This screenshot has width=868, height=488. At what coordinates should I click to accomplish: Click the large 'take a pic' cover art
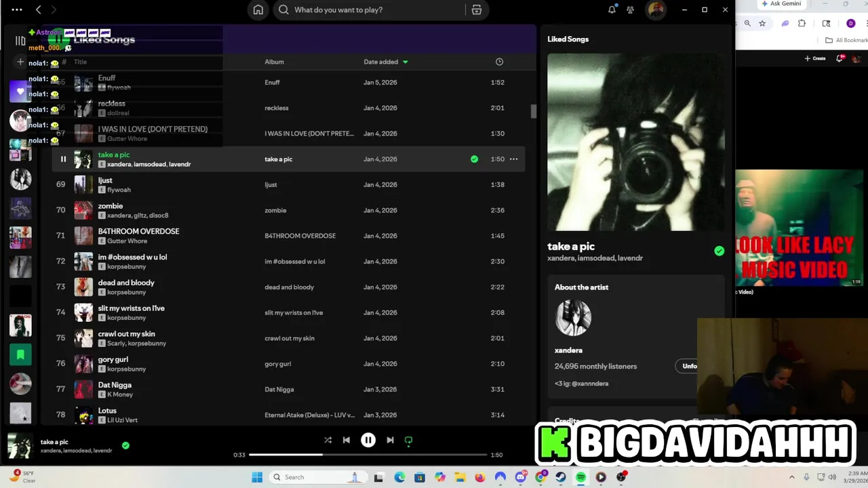(636, 142)
